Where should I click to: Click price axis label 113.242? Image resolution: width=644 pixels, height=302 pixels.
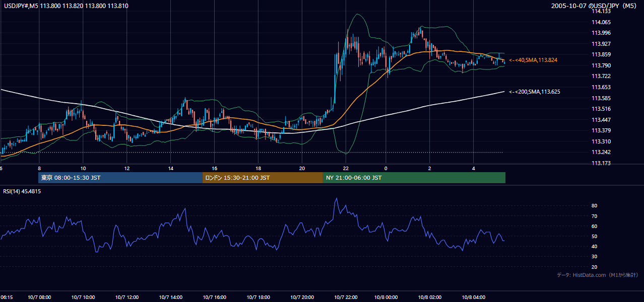tap(601, 153)
